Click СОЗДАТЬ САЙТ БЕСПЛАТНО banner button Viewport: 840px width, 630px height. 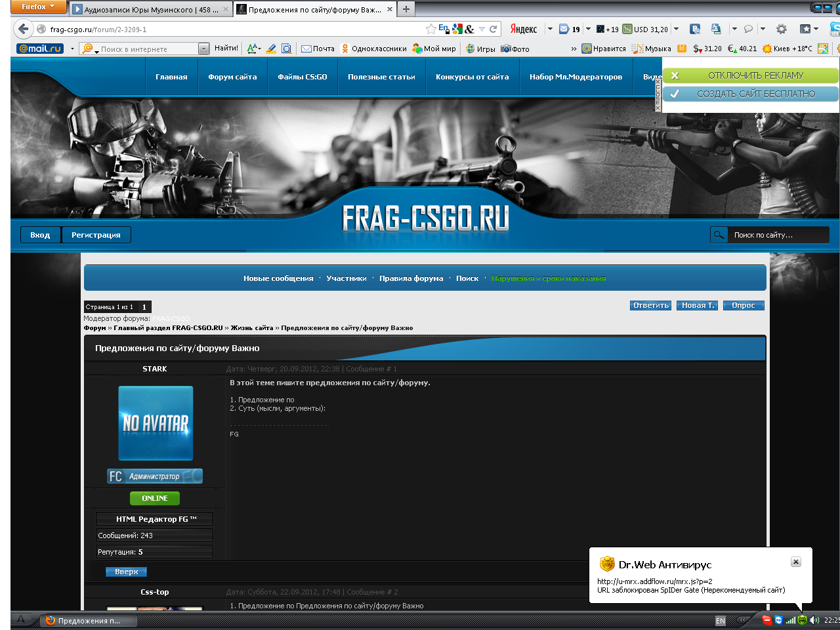751,94
